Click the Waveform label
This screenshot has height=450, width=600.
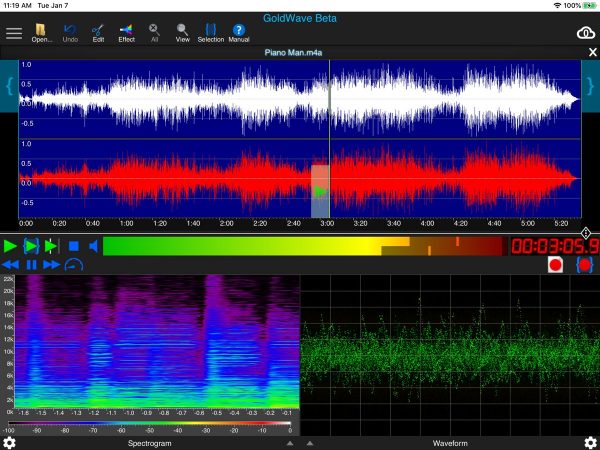pyautogui.click(x=450, y=443)
